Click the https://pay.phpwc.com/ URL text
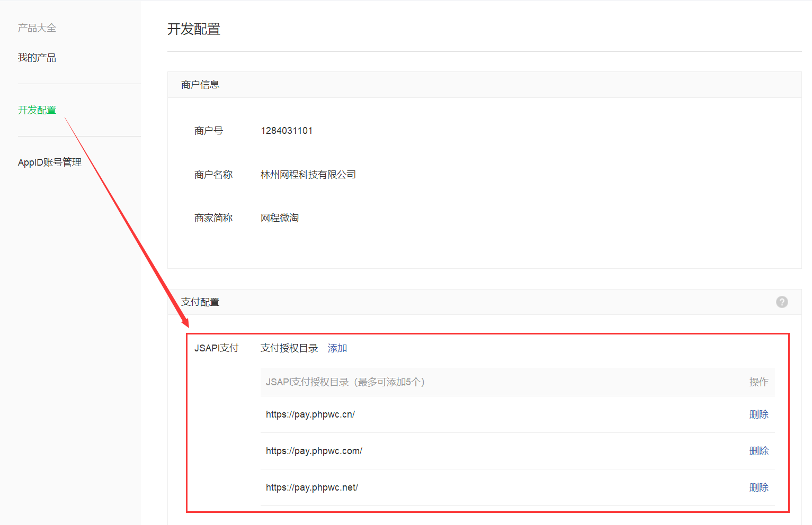This screenshot has width=812, height=525. tap(314, 451)
